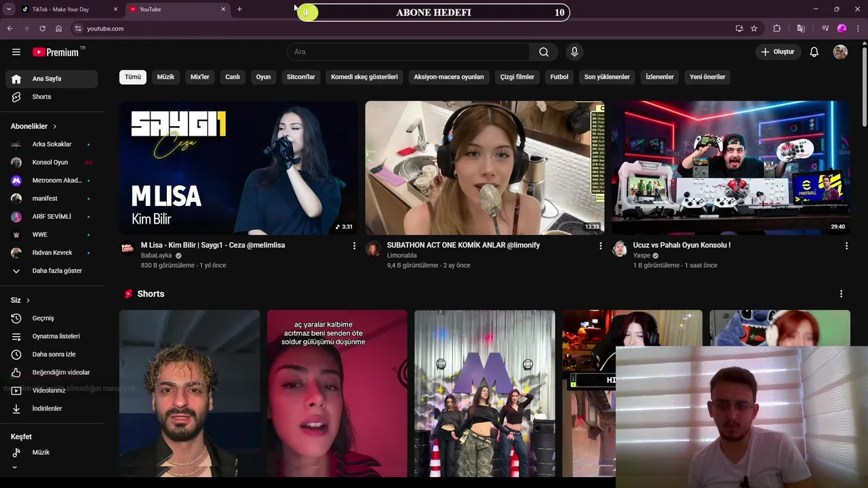Open the account avatar menu

coord(840,52)
